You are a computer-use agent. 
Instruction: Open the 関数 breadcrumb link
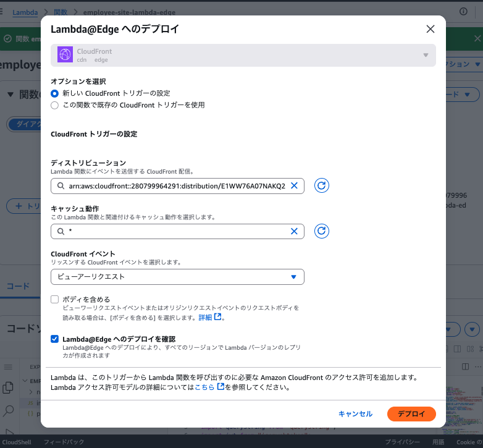click(61, 12)
